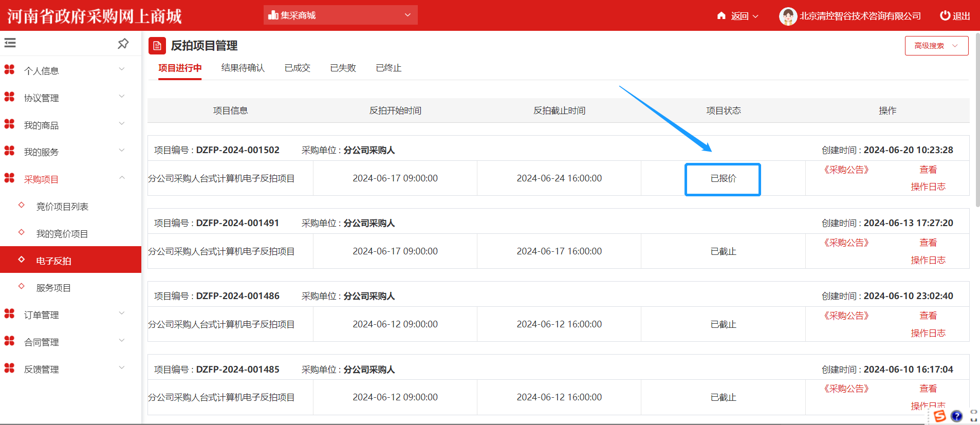Click the pin icon to pin the sidebar
This screenshot has width=980, height=425.
coord(123,44)
